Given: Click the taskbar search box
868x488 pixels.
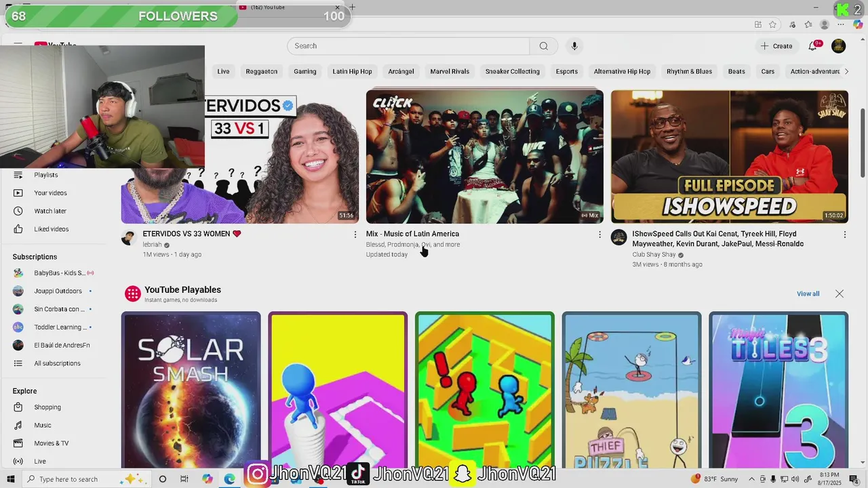Looking at the screenshot, I should (x=87, y=479).
